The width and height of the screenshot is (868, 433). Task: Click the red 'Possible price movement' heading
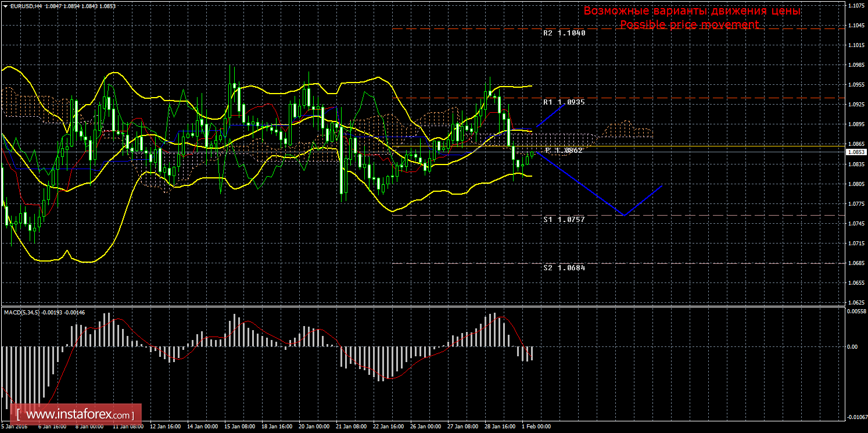pyautogui.click(x=689, y=24)
